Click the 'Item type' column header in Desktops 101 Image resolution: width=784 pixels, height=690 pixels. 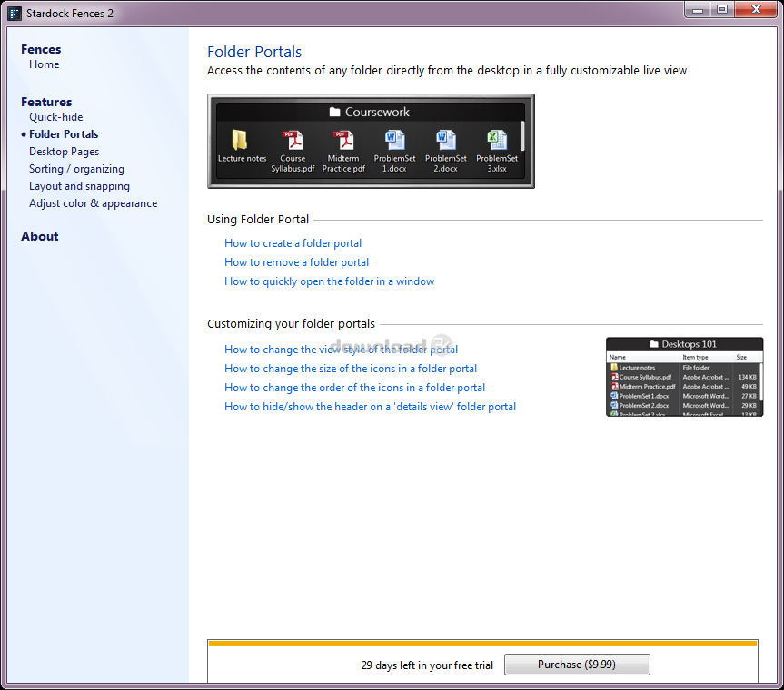tap(695, 357)
